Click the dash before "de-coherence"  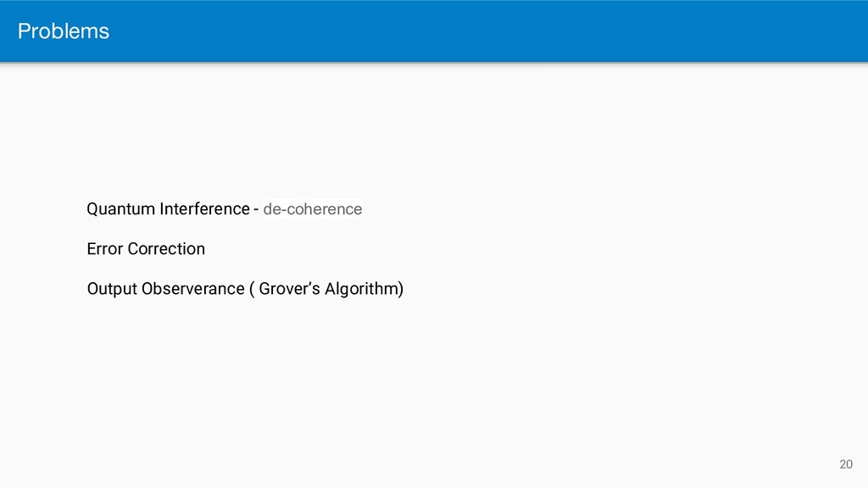[256, 210]
